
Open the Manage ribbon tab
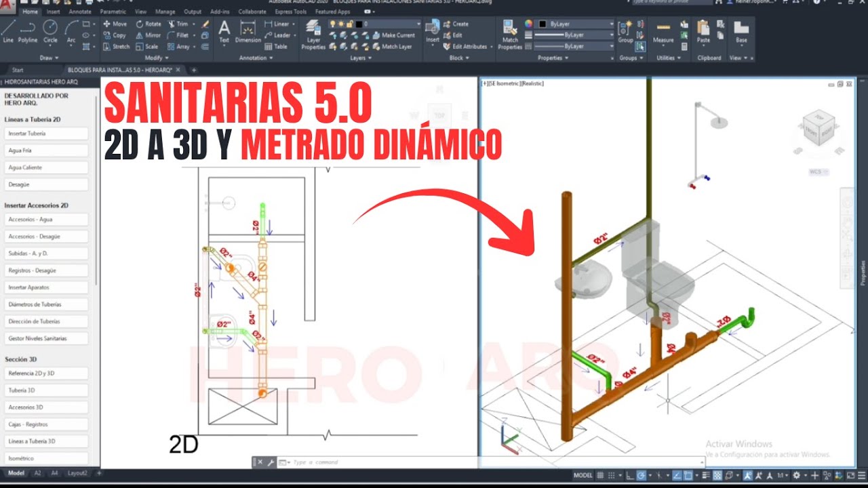click(x=165, y=12)
